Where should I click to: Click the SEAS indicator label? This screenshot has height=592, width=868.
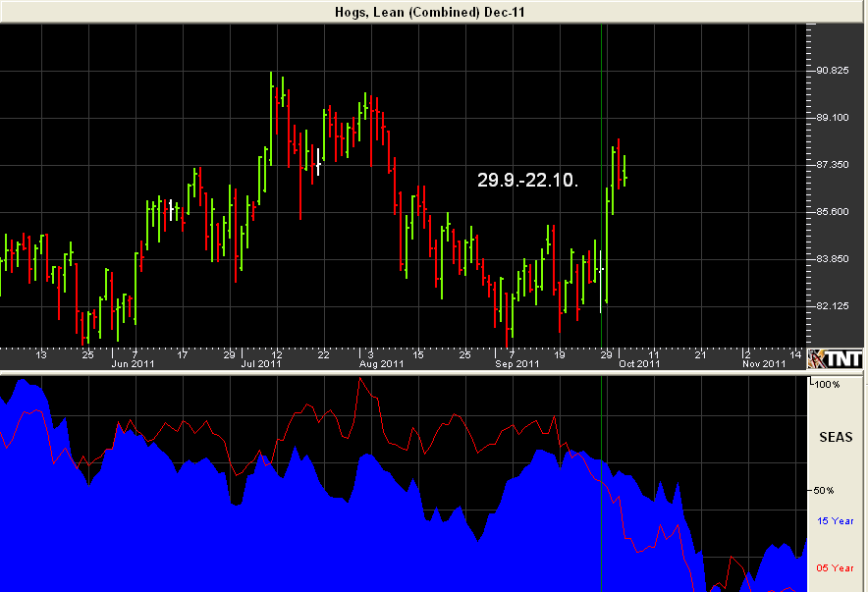[836, 437]
